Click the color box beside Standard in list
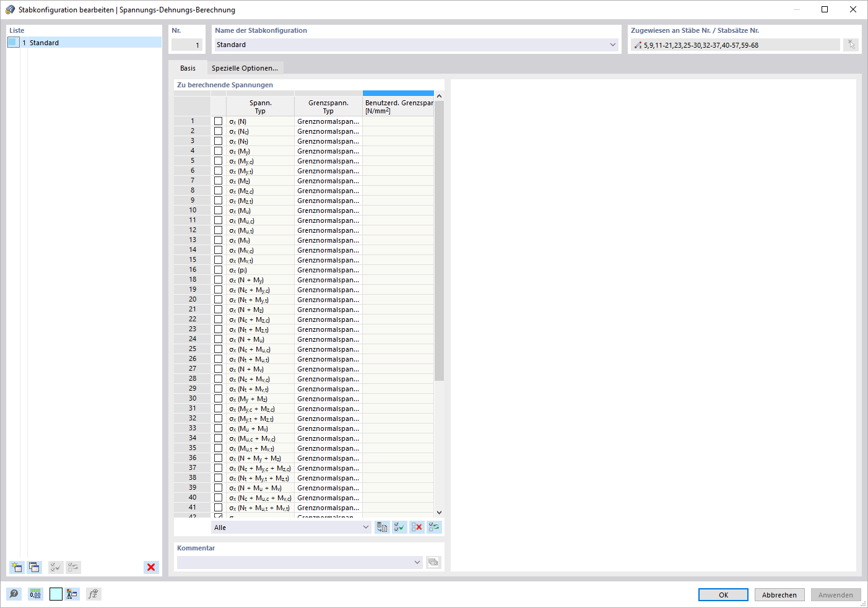The image size is (868, 608). point(14,42)
